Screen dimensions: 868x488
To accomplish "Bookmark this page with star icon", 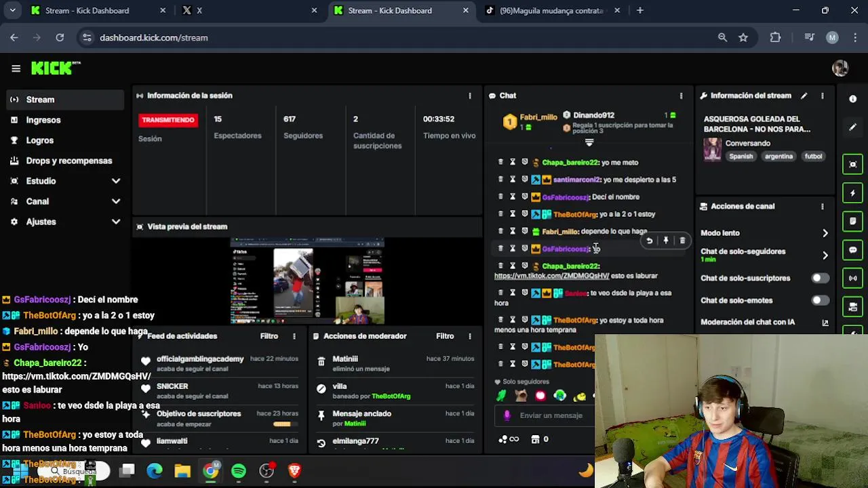I will click(743, 38).
